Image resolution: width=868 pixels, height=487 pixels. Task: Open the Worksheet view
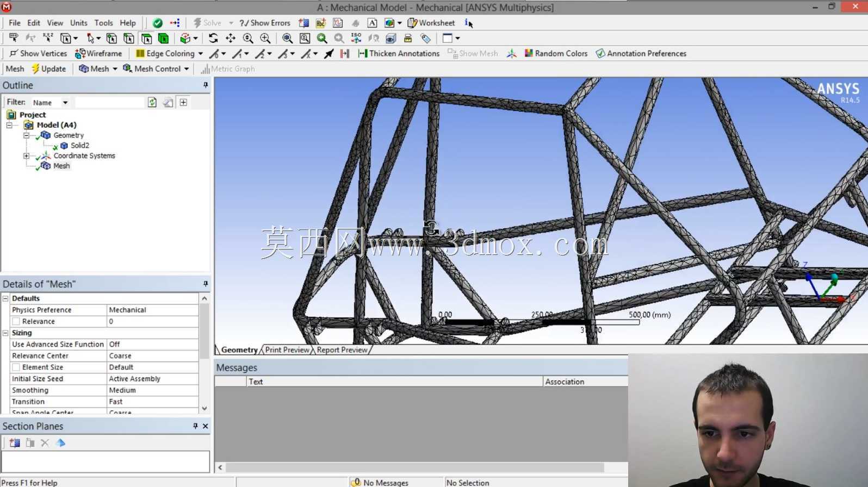click(431, 23)
